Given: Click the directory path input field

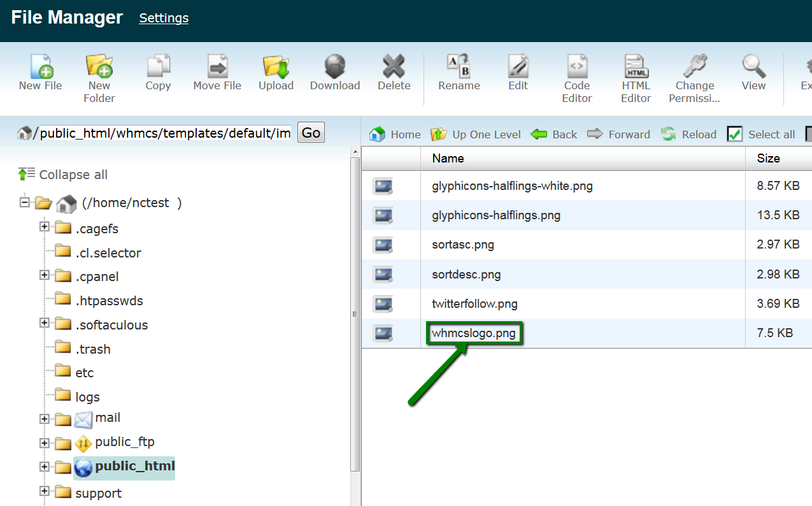Looking at the screenshot, I should pyautogui.click(x=165, y=133).
